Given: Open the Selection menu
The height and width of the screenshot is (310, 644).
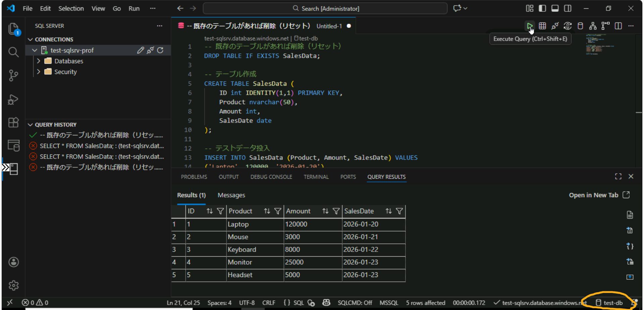Looking at the screenshot, I should click(x=71, y=8).
